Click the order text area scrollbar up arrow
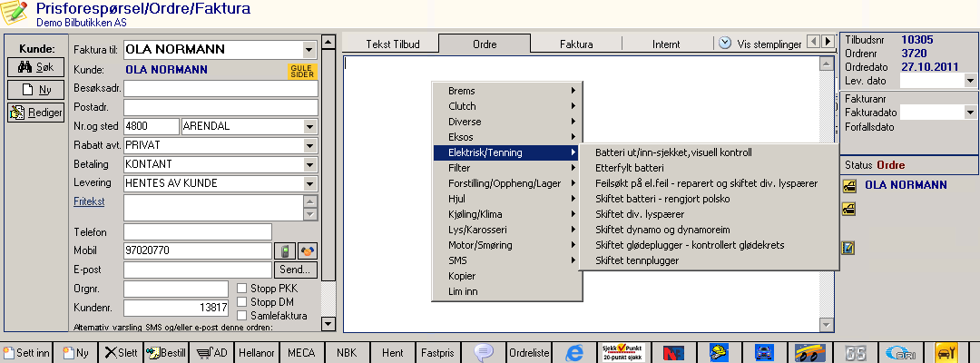This screenshot has height=363, width=980. 827,64
